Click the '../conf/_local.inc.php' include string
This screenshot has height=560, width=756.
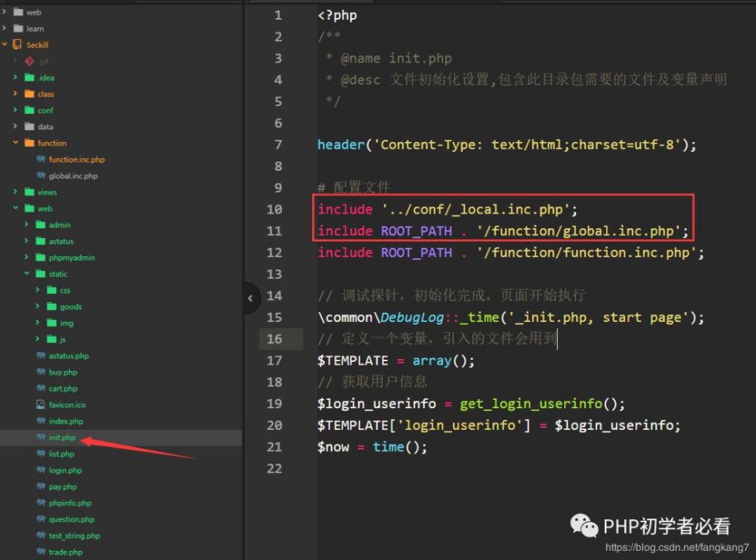point(476,209)
